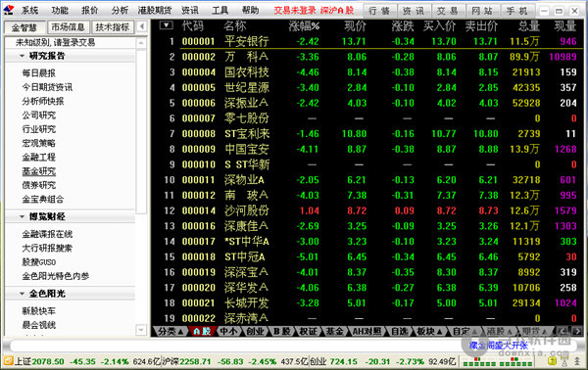Screen dimensions: 588x370
Task: Open the 基金研究 link
Action: pos(39,171)
